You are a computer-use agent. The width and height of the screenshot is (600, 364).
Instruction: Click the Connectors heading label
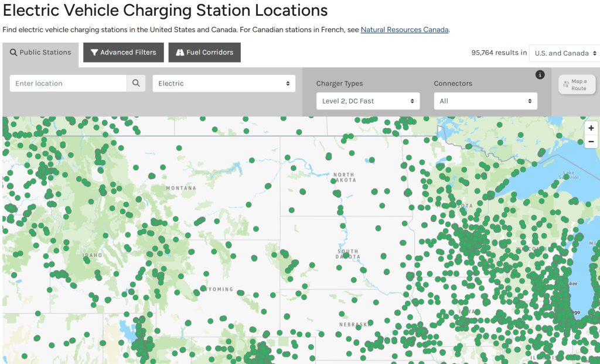453,83
